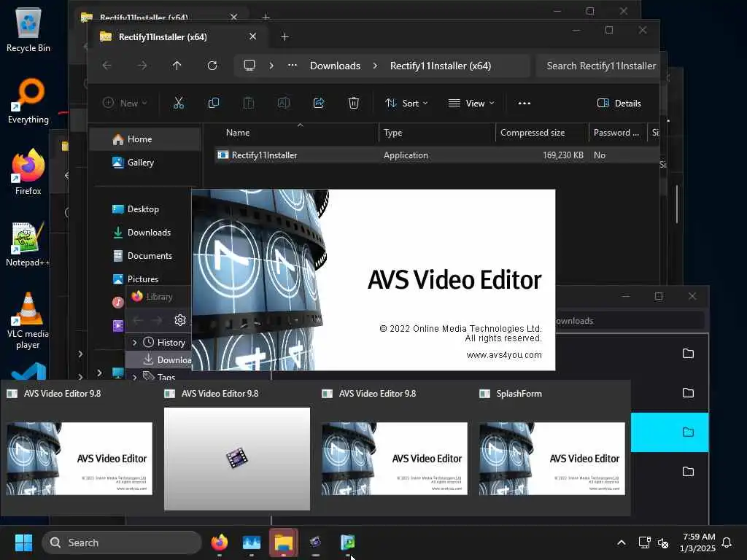Open the notification bell in the system tray

(x=727, y=542)
